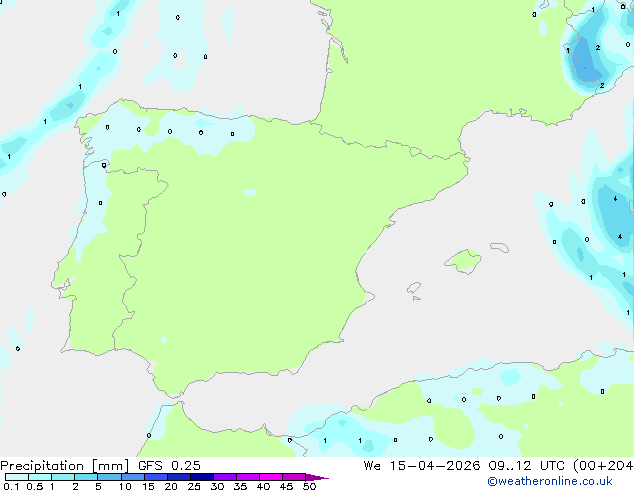Open the weatheronline.co.uk copyright link
Image resolution: width=634 pixels, height=490 pixels.
tap(550, 481)
